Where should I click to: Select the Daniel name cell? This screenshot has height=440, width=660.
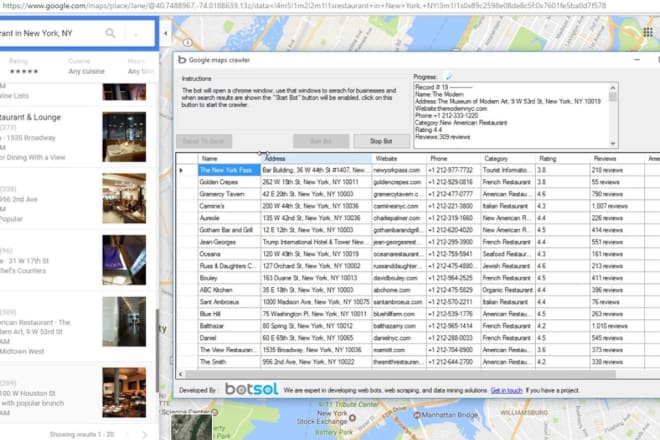[229, 338]
